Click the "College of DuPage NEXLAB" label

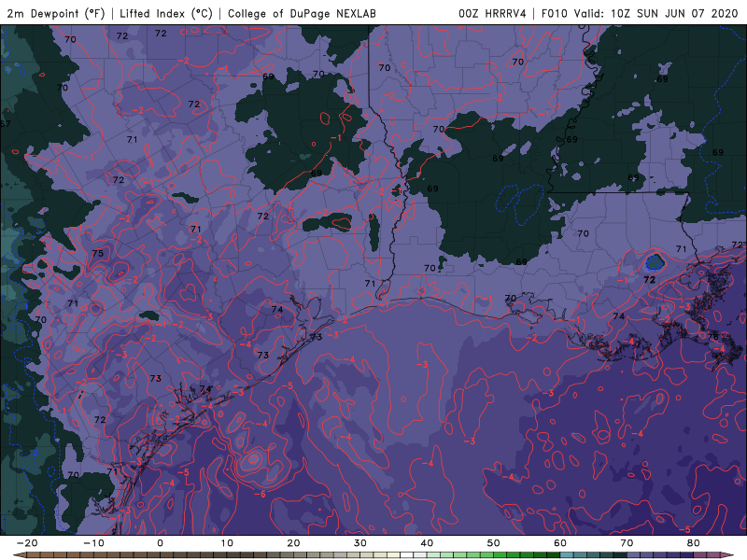(x=302, y=13)
